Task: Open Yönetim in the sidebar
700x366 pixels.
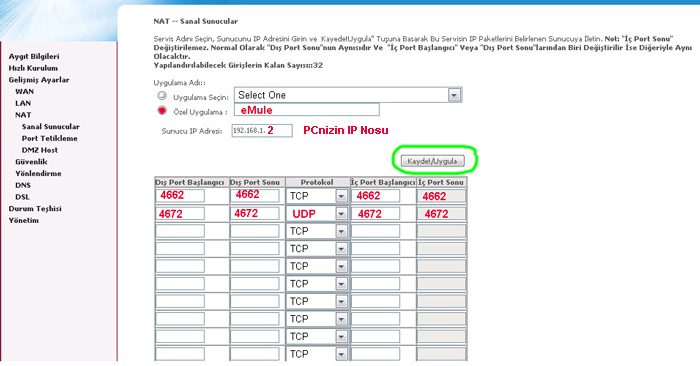Action: point(24,220)
